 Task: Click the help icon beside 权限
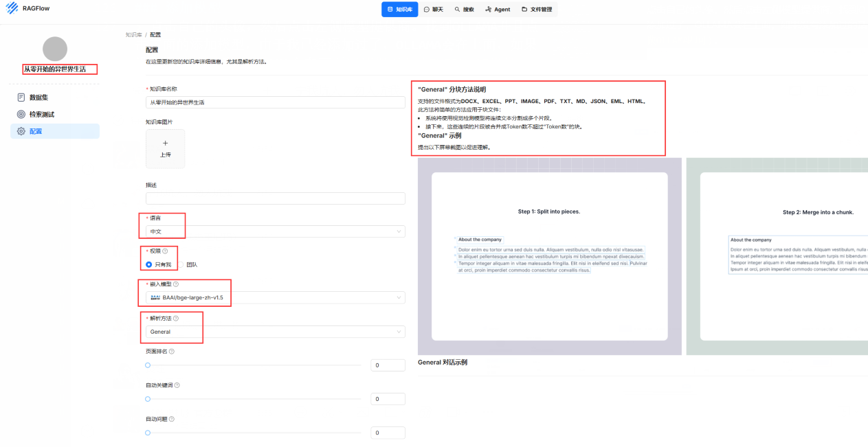165,251
